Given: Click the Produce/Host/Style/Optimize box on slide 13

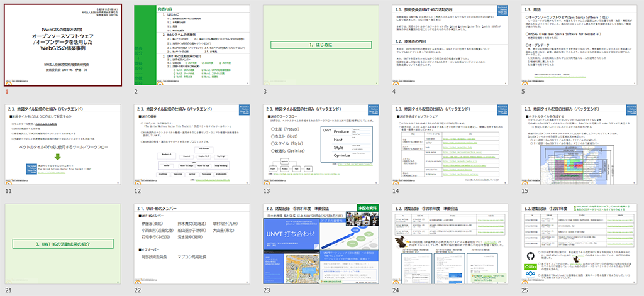Looking at the screenshot, I should pyautogui.click(x=345, y=144).
